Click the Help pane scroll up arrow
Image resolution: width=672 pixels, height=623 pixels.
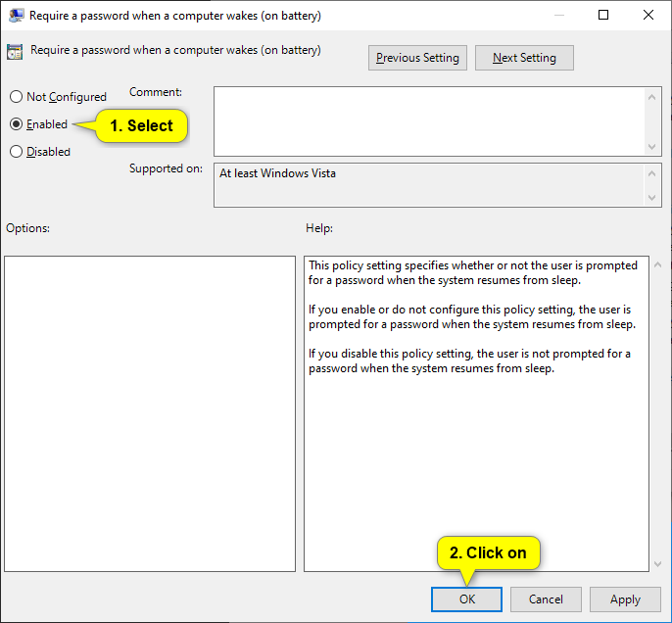[x=655, y=265]
